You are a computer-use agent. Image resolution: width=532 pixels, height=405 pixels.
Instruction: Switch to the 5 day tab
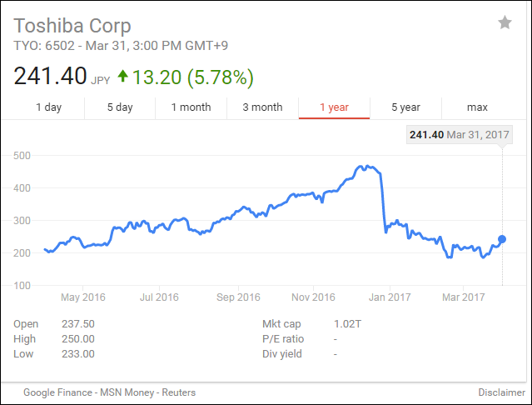[x=120, y=107]
